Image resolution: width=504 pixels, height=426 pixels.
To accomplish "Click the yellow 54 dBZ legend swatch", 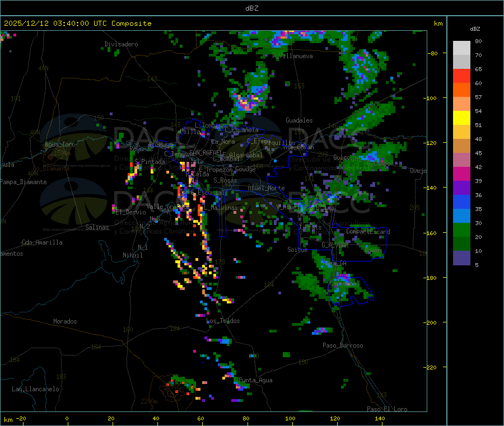I will pyautogui.click(x=461, y=118).
